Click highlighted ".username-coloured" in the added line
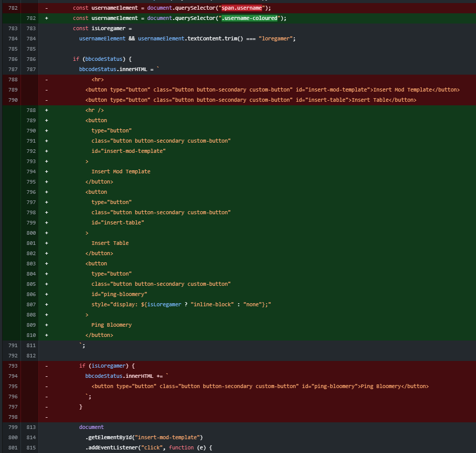 pos(250,18)
